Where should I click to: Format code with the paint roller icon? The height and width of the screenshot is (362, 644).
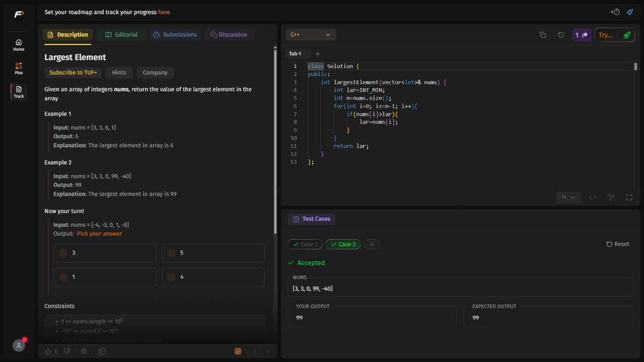pos(610,197)
